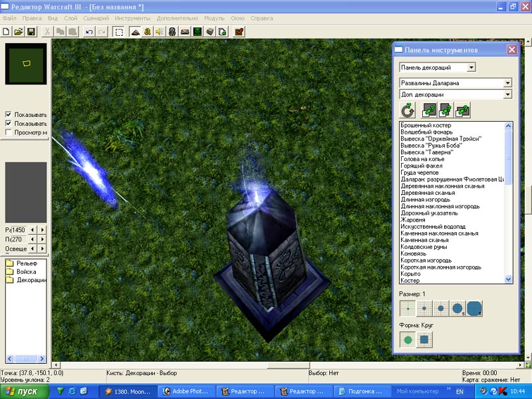Enable the 'Просмотр м' checkbox
The image size is (532, 399).
pos(9,132)
